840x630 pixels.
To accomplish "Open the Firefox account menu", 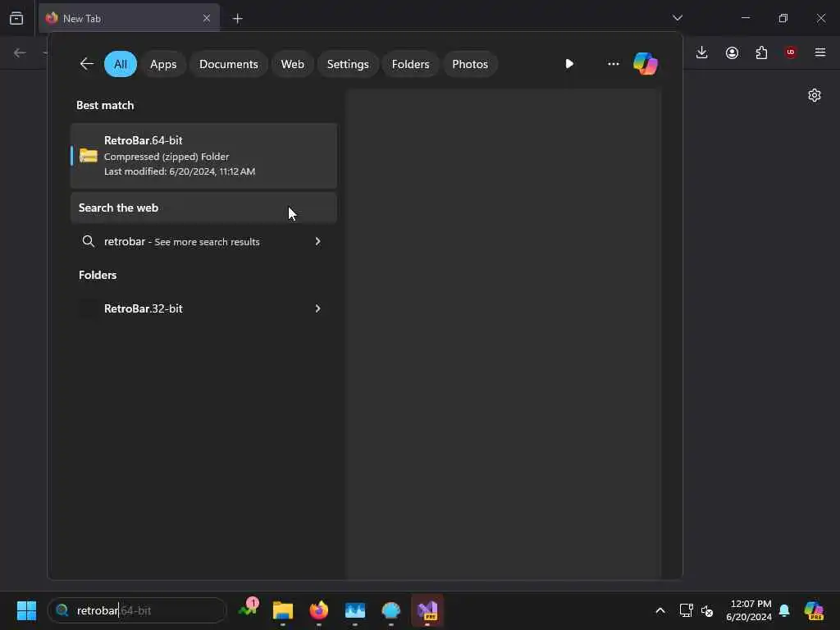I will (x=732, y=52).
